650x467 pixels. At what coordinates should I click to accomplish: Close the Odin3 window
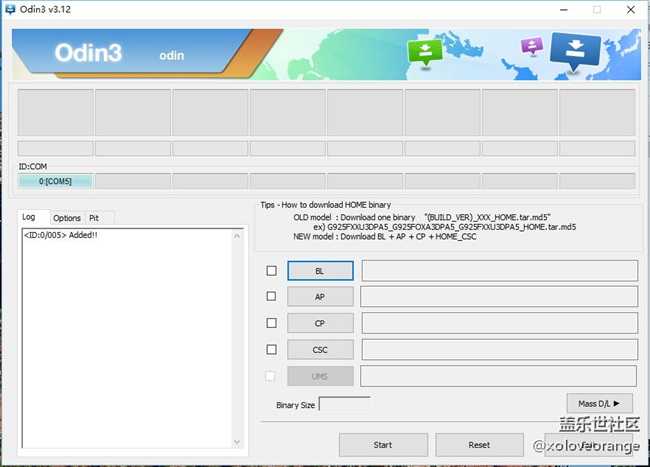point(631,10)
